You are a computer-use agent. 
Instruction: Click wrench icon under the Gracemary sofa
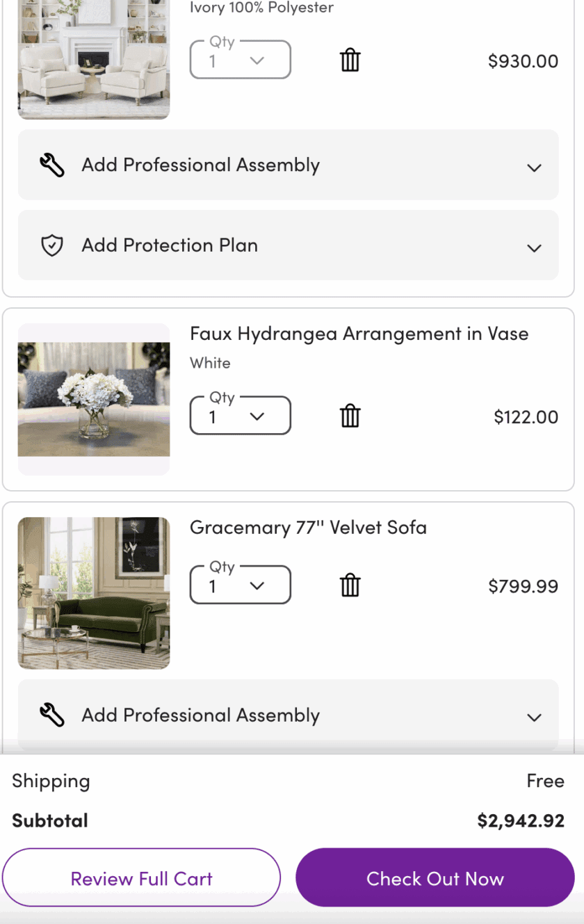pyautogui.click(x=52, y=715)
